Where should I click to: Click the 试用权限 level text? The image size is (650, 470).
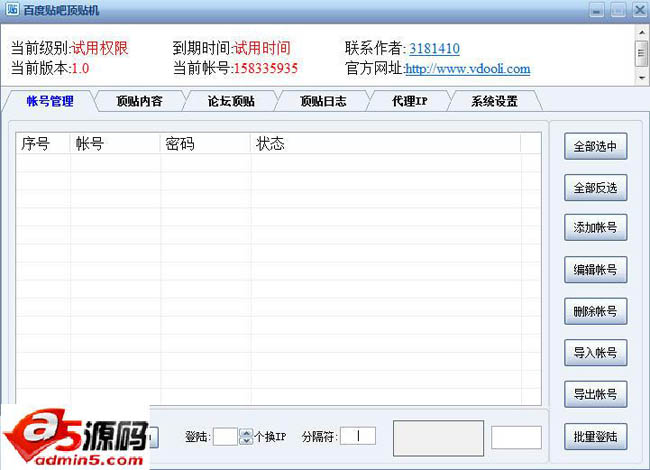(x=100, y=48)
